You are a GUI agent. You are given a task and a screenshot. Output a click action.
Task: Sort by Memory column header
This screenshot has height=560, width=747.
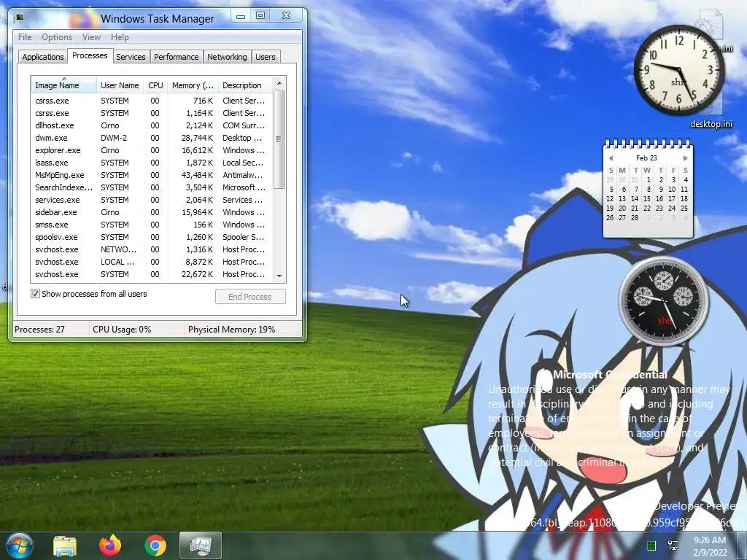pyautogui.click(x=193, y=85)
